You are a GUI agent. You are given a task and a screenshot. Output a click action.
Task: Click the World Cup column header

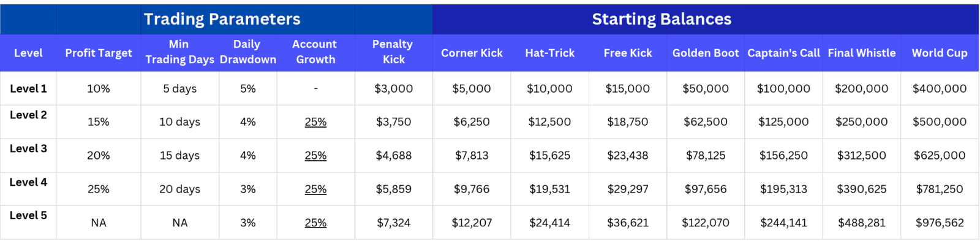coord(940,53)
